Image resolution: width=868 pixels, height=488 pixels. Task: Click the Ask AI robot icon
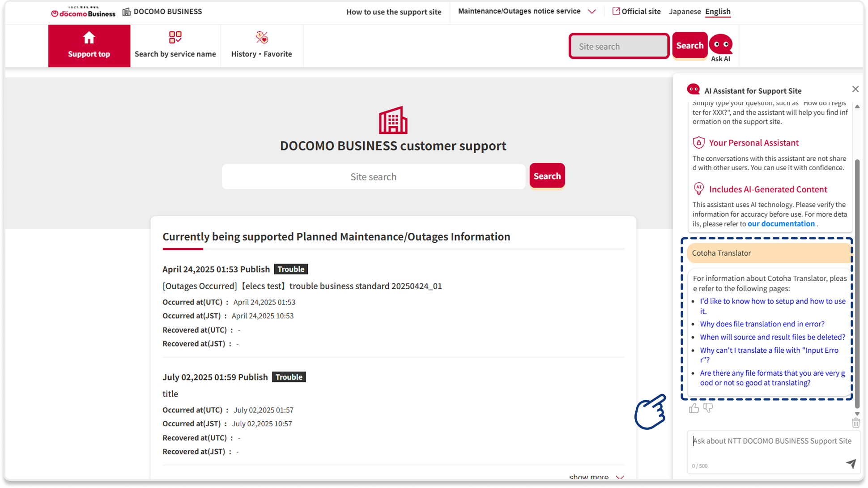coord(720,45)
